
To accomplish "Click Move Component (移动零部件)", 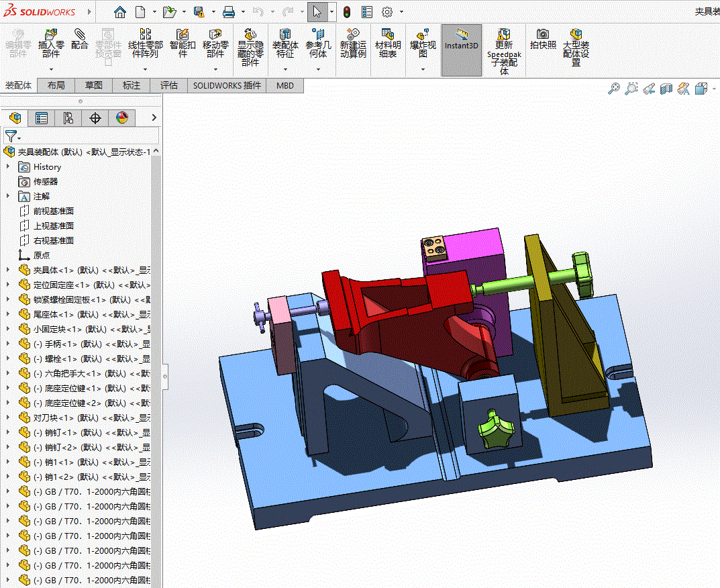I will pos(215,44).
